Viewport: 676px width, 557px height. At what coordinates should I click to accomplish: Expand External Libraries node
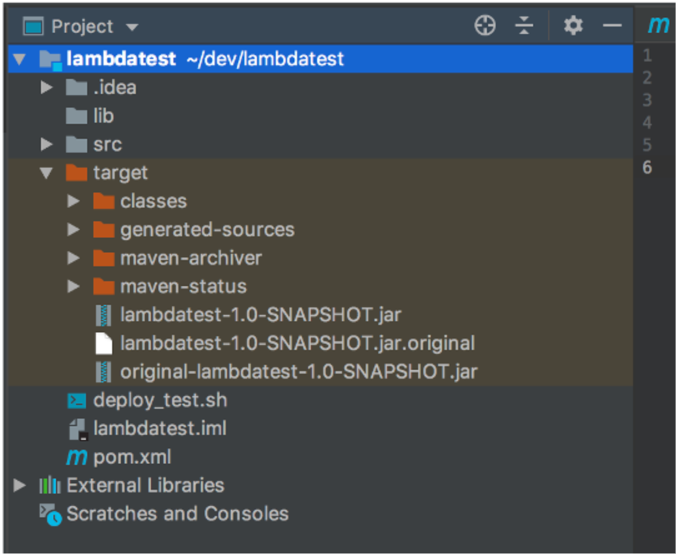(19, 486)
